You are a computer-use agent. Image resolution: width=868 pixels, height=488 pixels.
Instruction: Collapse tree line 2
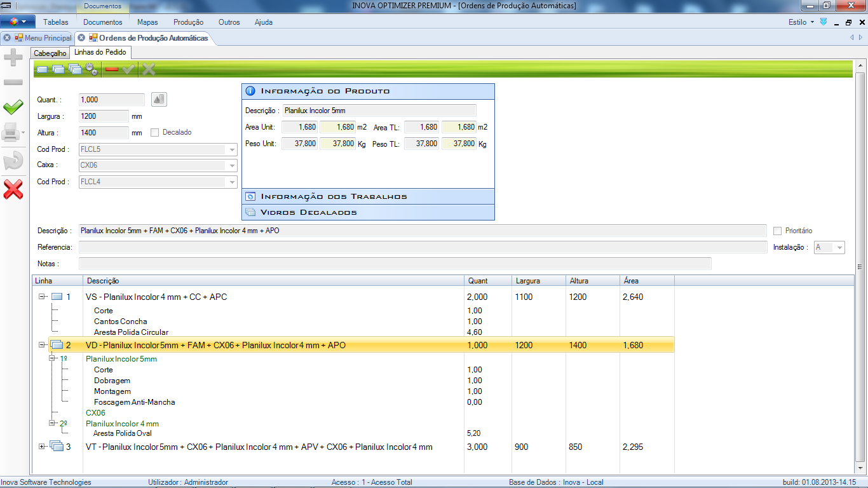pyautogui.click(x=42, y=345)
